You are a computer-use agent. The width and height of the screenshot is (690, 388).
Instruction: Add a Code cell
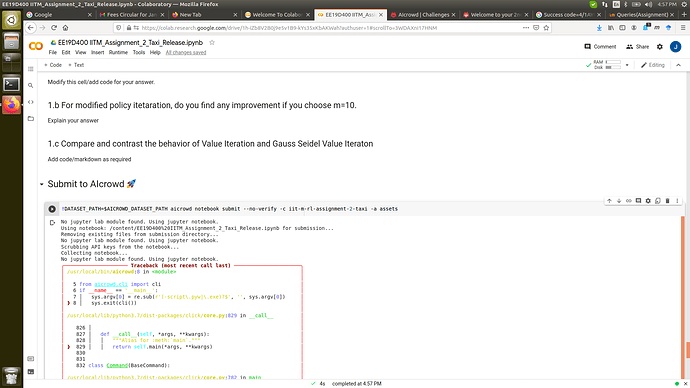click(53, 65)
